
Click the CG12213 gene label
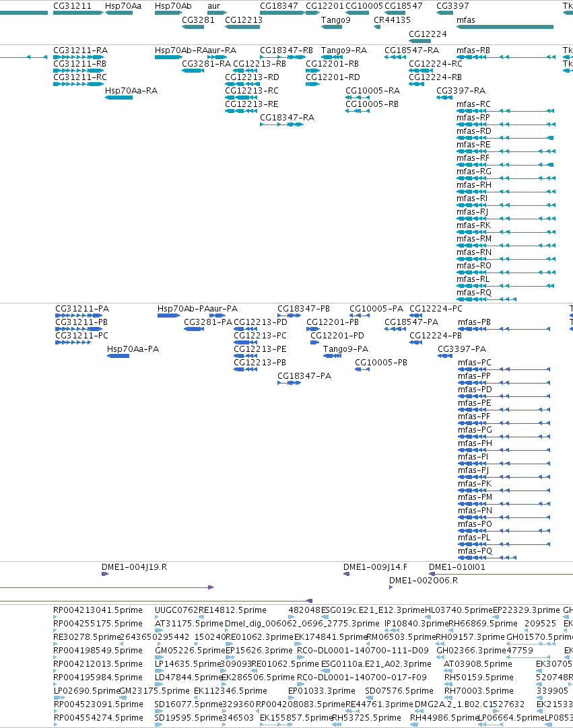coord(244,20)
